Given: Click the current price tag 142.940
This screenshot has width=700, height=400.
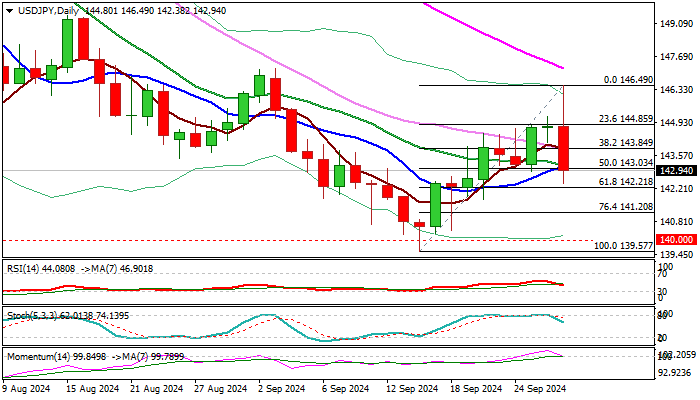Looking at the screenshot, I should [676, 171].
